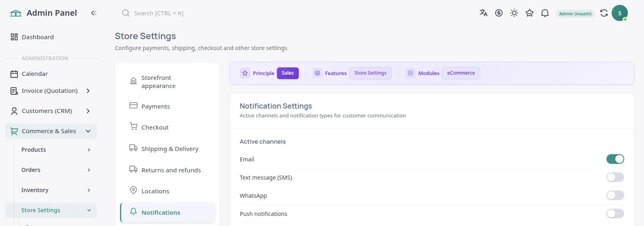Click the Principle star icon

tap(245, 73)
